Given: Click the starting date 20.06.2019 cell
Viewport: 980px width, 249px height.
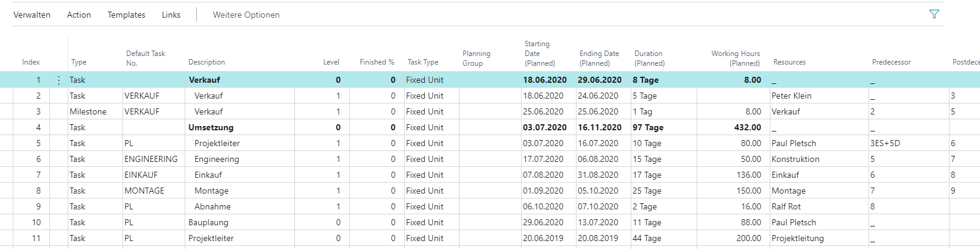Looking at the screenshot, I should point(543,238).
